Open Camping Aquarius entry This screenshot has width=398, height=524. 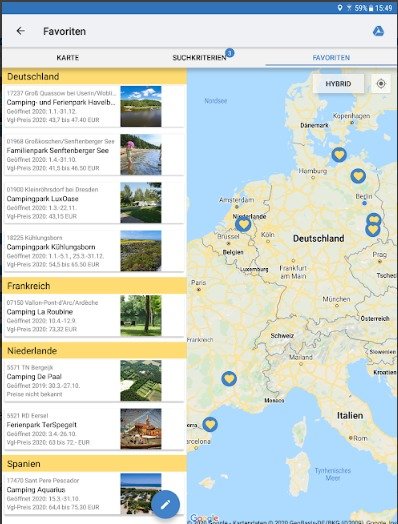94,494
